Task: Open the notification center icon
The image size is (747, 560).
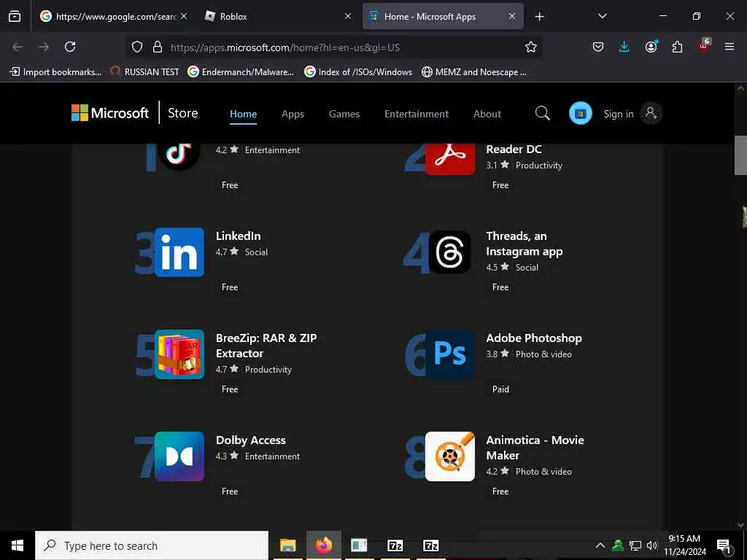Action: point(723,546)
